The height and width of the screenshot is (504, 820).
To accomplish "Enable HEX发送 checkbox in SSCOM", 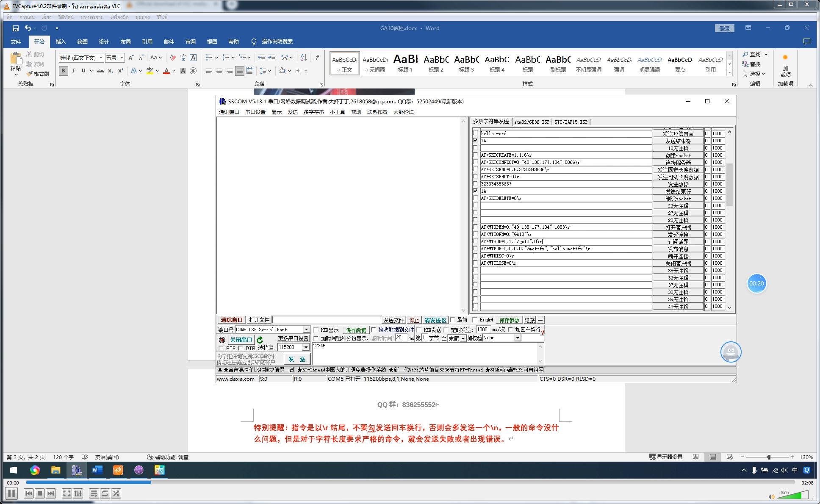I will tap(419, 330).
